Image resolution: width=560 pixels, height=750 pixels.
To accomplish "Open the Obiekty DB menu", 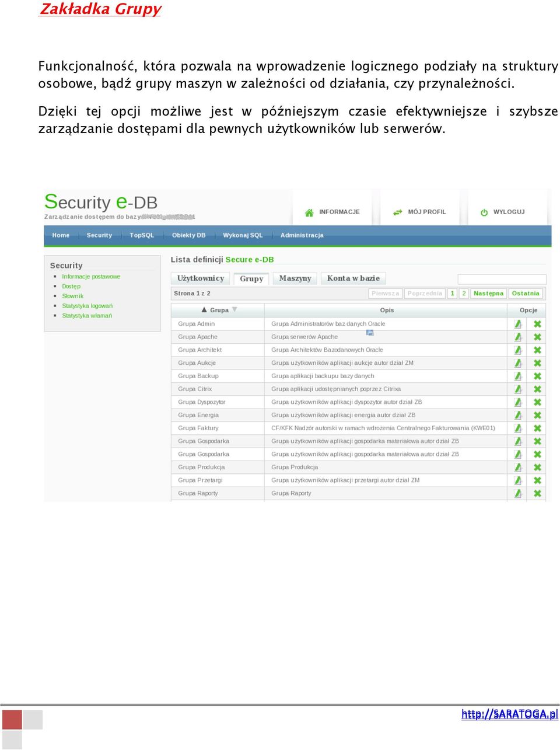I will [188, 235].
